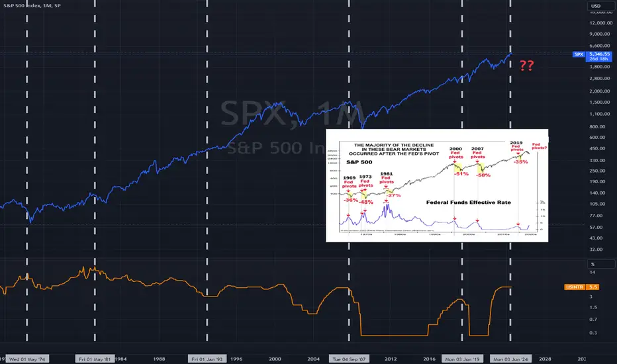Select the 'Fri 01 May '81' date marker
617x364 pixels.
pos(95,359)
